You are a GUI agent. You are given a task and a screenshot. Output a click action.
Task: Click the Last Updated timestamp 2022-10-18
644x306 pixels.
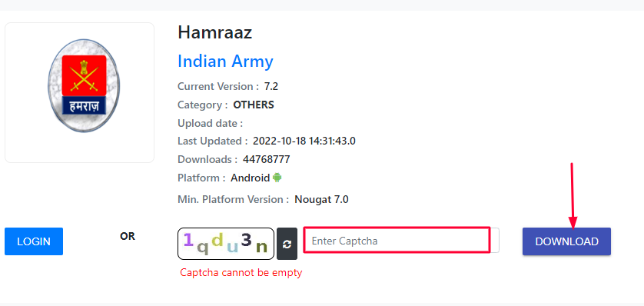pyautogui.click(x=304, y=141)
